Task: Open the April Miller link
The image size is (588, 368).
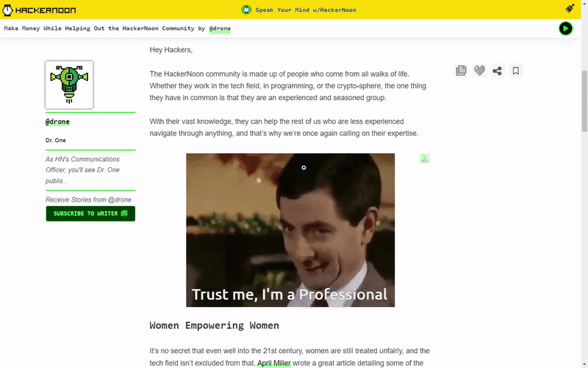Action: tap(273, 363)
